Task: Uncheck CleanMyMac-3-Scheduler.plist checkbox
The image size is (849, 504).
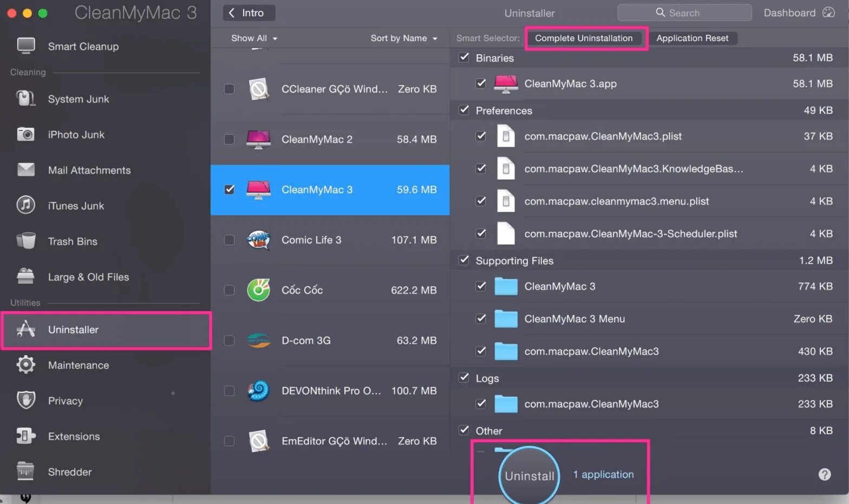Action: 481,233
